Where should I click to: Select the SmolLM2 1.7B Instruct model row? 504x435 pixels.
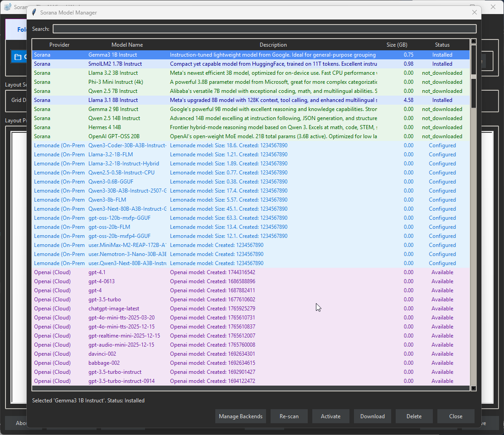click(x=181, y=63)
